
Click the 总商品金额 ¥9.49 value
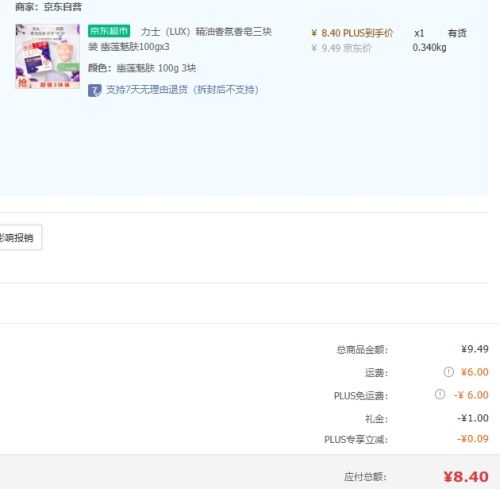pos(475,349)
